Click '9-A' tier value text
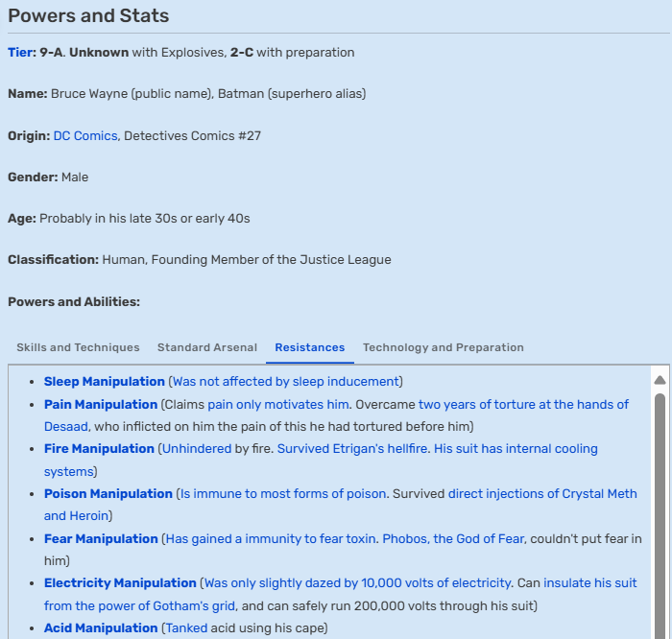The image size is (672, 639). click(52, 52)
